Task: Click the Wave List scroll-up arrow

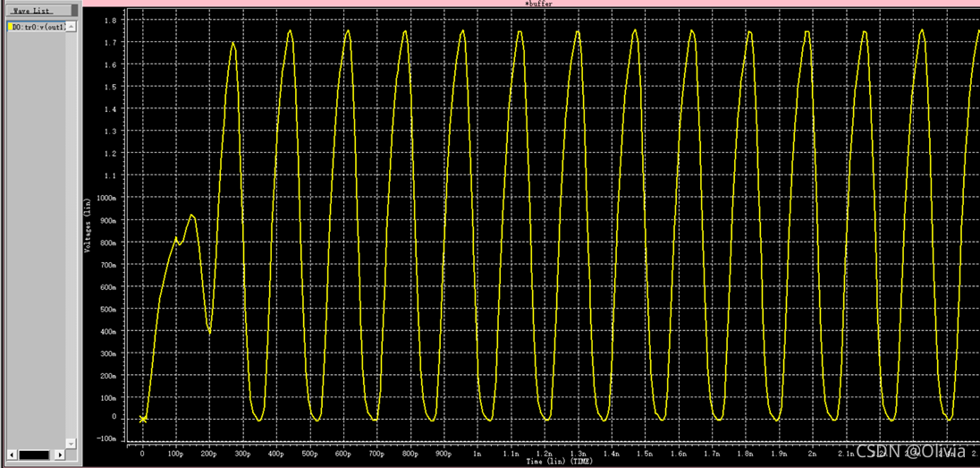Action: pyautogui.click(x=71, y=26)
